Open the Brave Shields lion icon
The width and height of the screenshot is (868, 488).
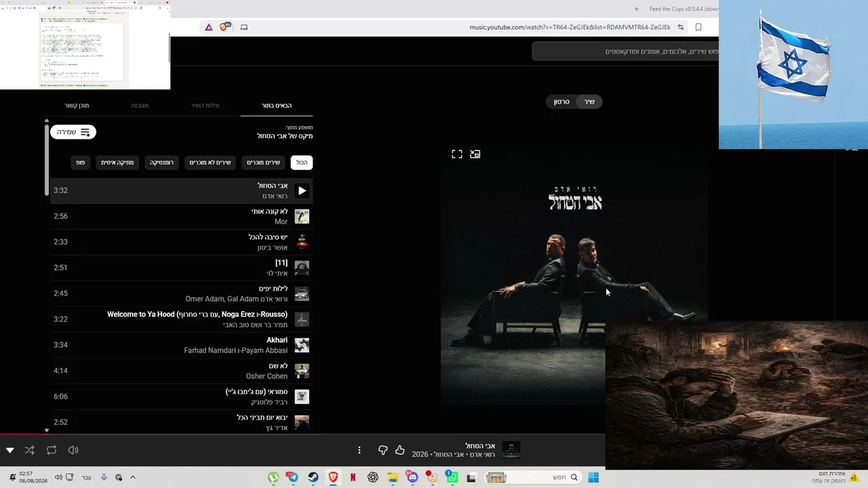click(224, 27)
